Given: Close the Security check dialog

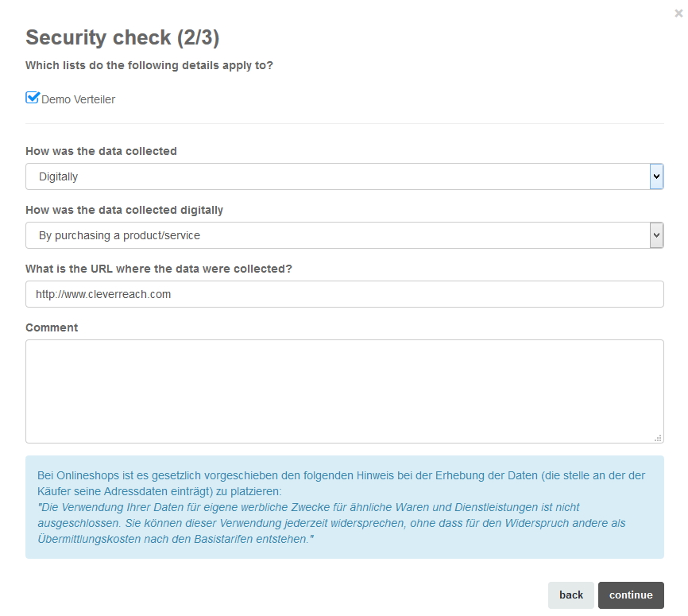Looking at the screenshot, I should pyautogui.click(x=678, y=14).
